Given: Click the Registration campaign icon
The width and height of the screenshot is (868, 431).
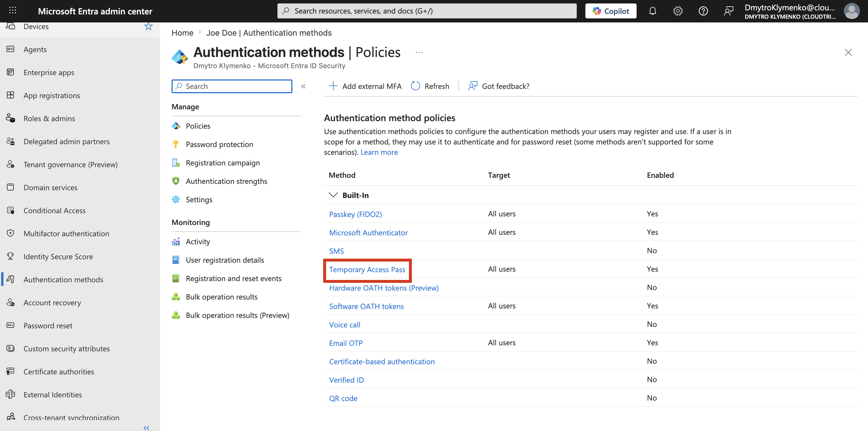Looking at the screenshot, I should (x=176, y=163).
